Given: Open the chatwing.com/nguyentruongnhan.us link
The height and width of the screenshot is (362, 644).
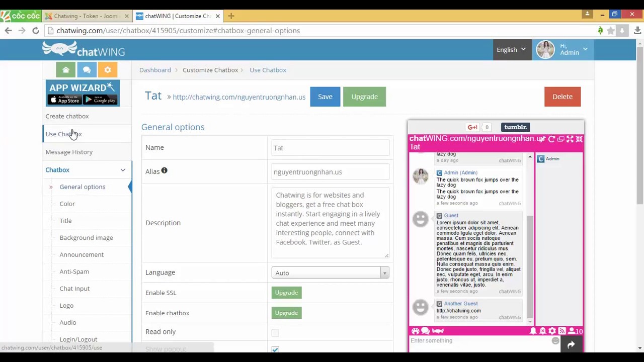Looking at the screenshot, I should pos(239,97).
